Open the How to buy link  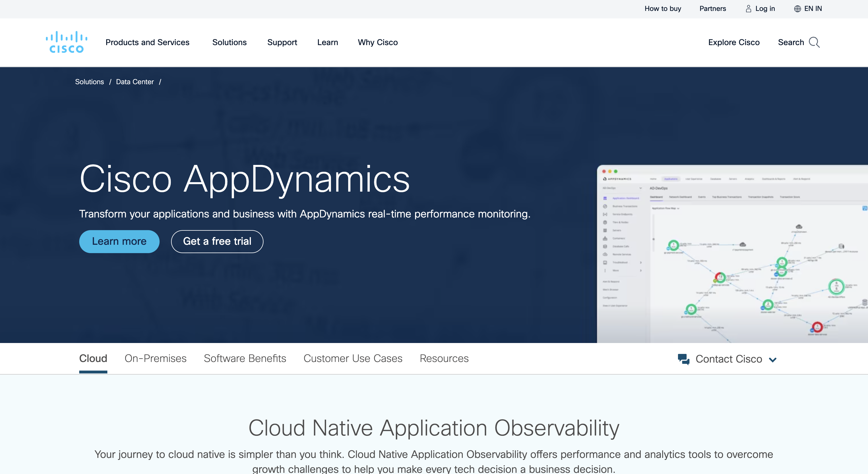point(662,9)
